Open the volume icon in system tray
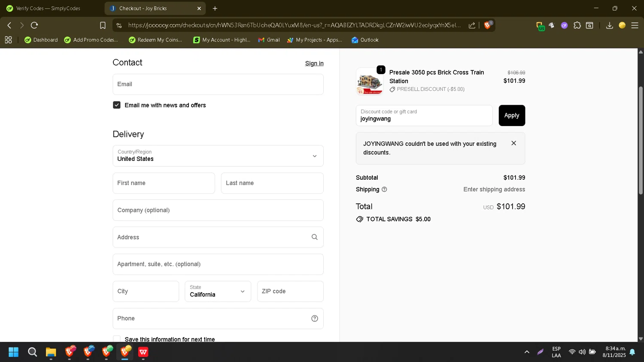Viewport: 644px width, 362px height. 582,352
